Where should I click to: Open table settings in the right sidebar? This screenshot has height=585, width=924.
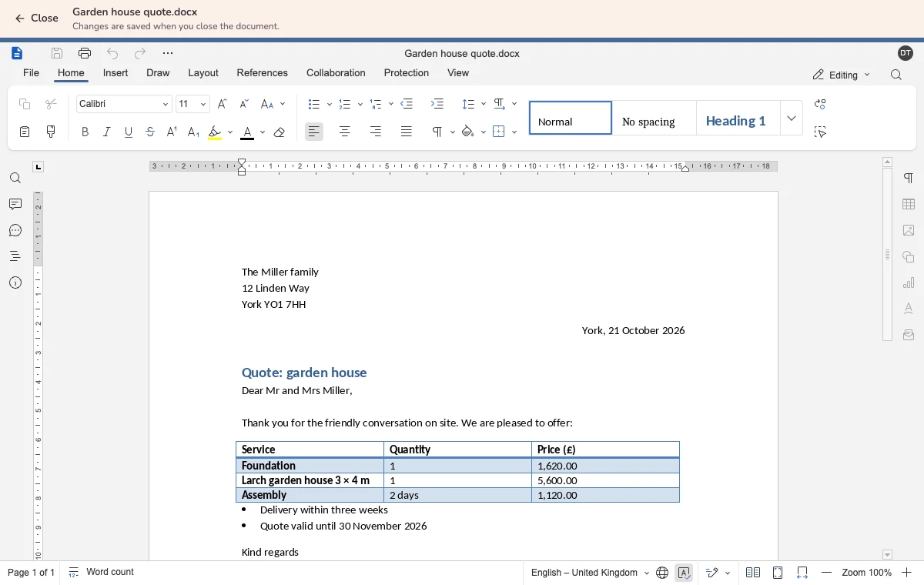(909, 204)
